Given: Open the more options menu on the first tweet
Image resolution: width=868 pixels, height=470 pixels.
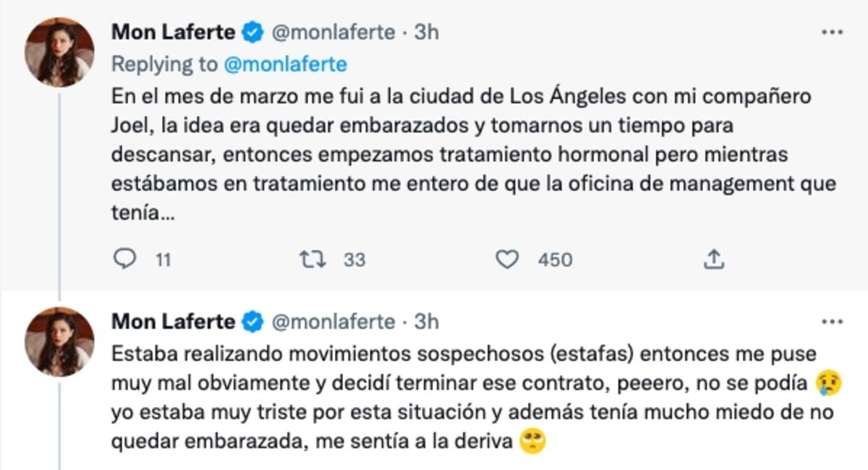Looking at the screenshot, I should 833,33.
